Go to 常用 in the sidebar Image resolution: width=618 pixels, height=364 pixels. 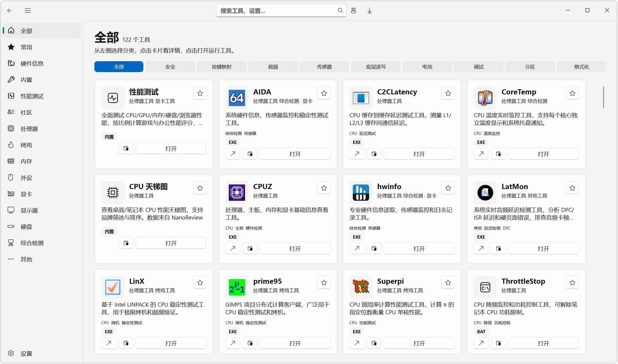point(42,47)
